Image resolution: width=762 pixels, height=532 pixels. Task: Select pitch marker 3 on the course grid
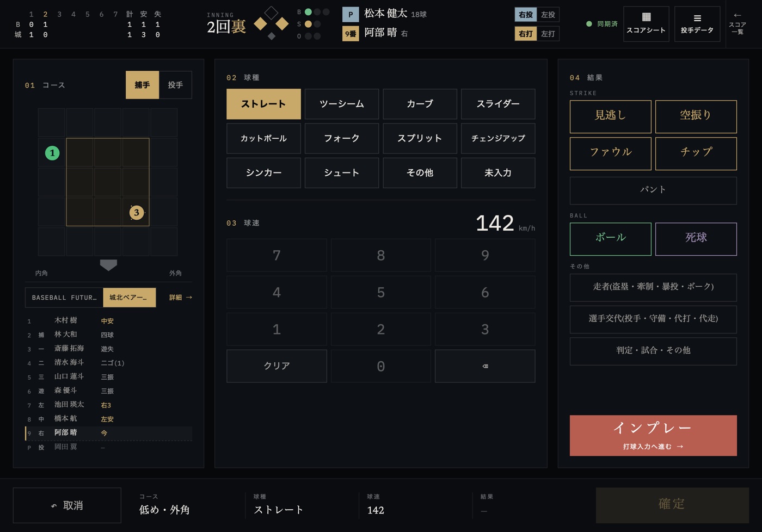[x=137, y=212]
